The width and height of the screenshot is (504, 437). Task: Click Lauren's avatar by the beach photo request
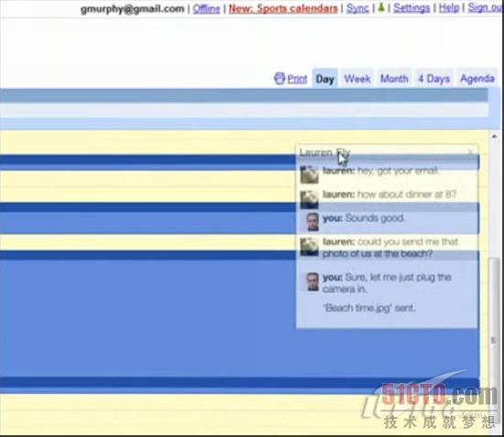tap(309, 246)
